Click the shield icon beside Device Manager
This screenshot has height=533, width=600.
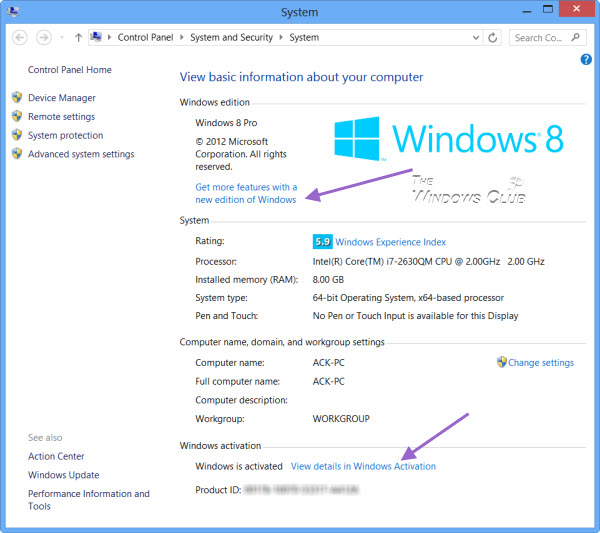click(17, 97)
